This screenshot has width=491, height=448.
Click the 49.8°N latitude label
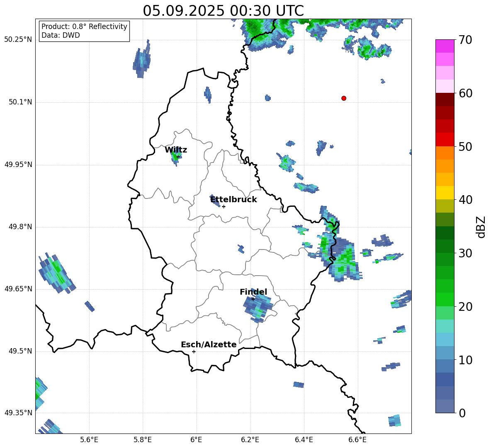21,227
